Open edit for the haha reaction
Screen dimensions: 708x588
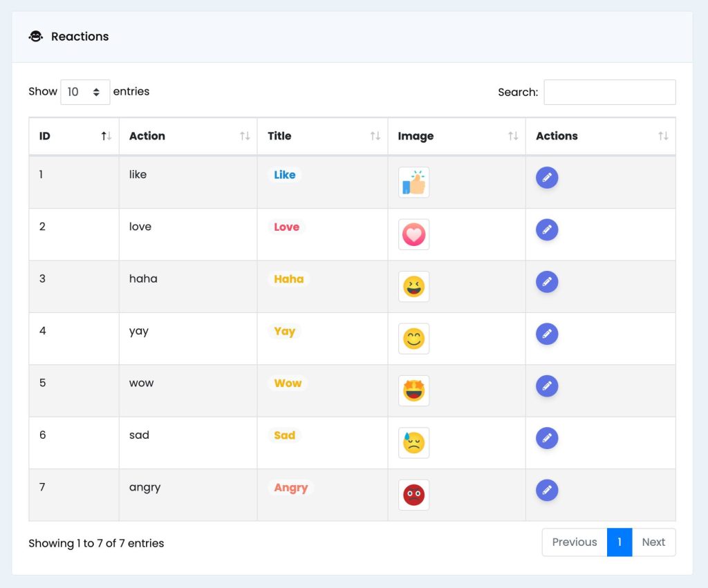pyautogui.click(x=547, y=282)
